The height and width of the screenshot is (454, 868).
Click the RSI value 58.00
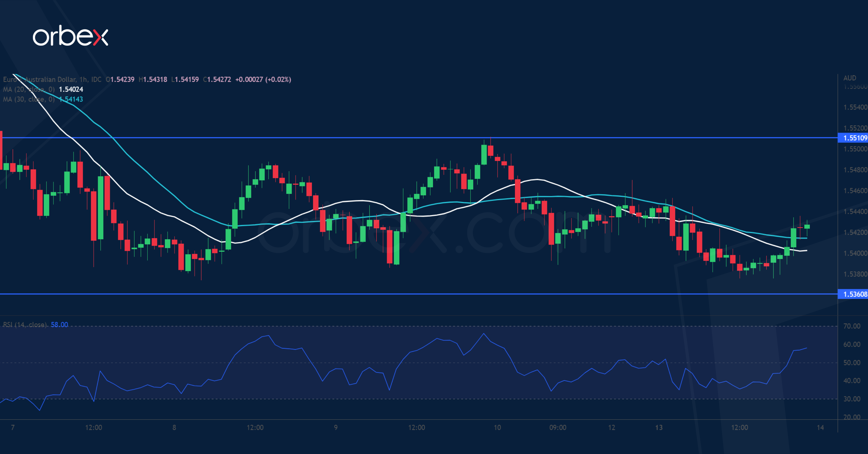59,325
